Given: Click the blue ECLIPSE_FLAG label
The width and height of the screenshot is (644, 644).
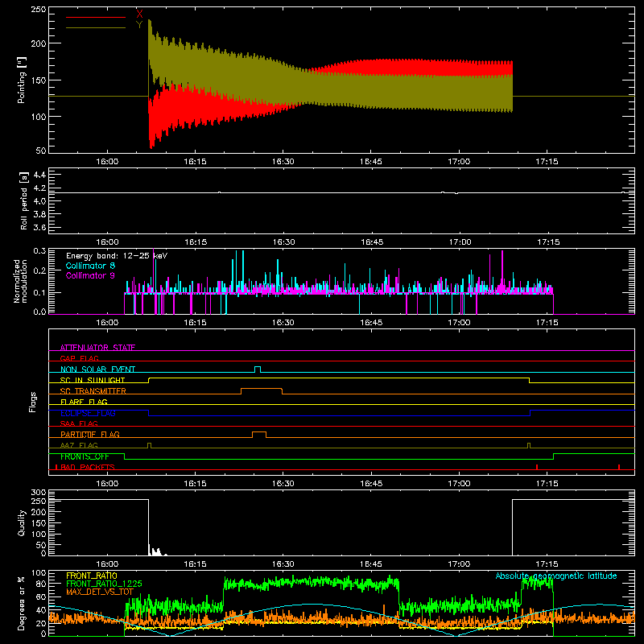Looking at the screenshot, I should click(x=88, y=413).
